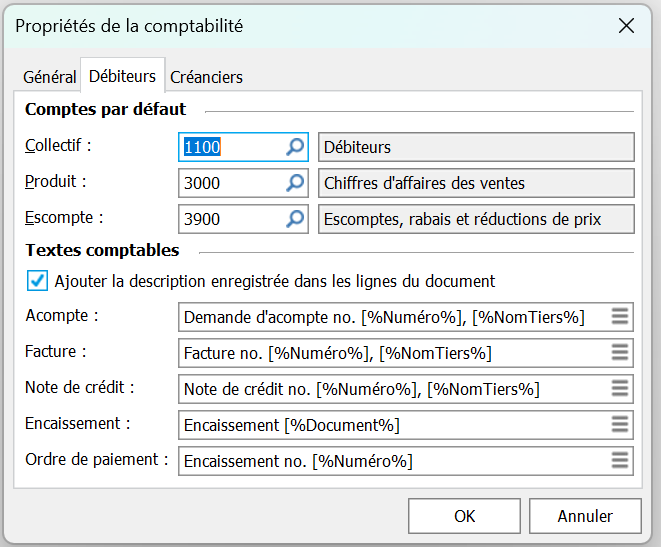Image resolution: width=661 pixels, height=547 pixels.
Task: Uncheck Ajouter la description enregistrée checkbox
Action: [x=37, y=281]
